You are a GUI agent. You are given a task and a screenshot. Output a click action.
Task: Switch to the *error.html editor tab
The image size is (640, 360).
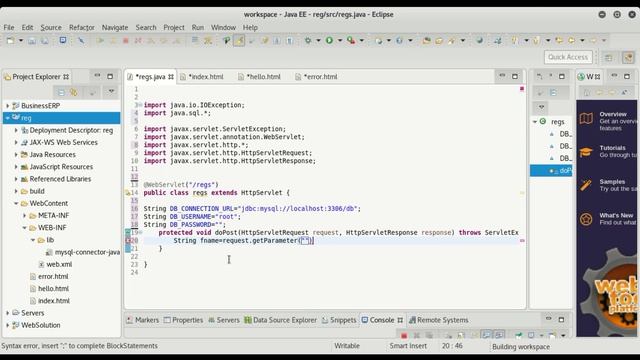[317, 77]
